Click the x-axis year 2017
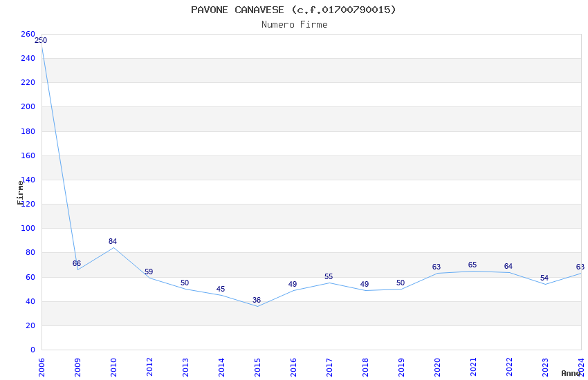 (x=329, y=368)
